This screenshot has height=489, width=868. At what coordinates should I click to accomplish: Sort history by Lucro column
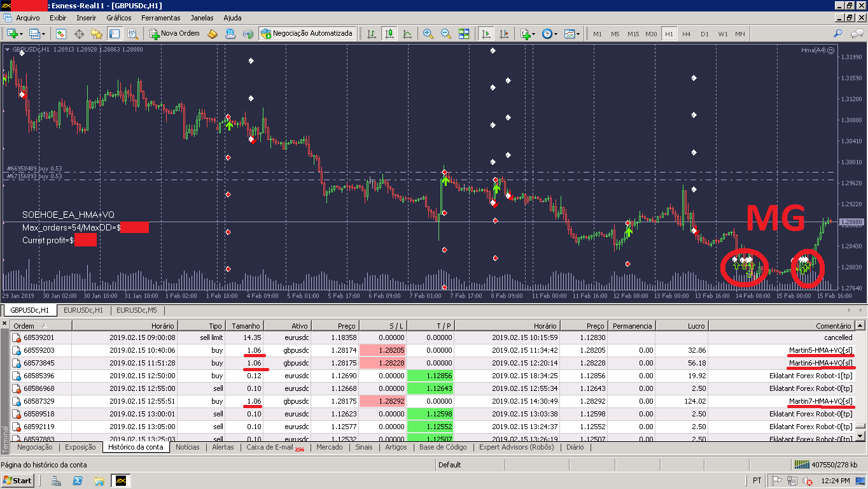pos(682,325)
